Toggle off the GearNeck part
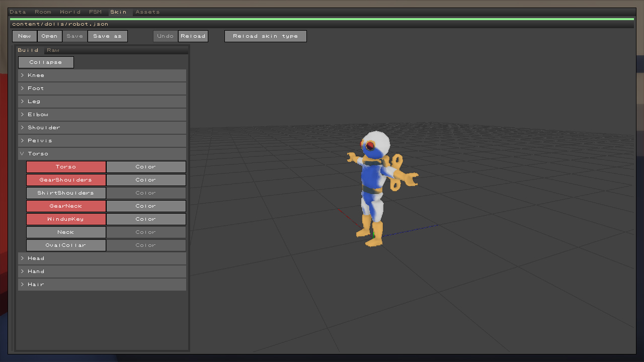The height and width of the screenshot is (362, 644). pyautogui.click(x=66, y=206)
